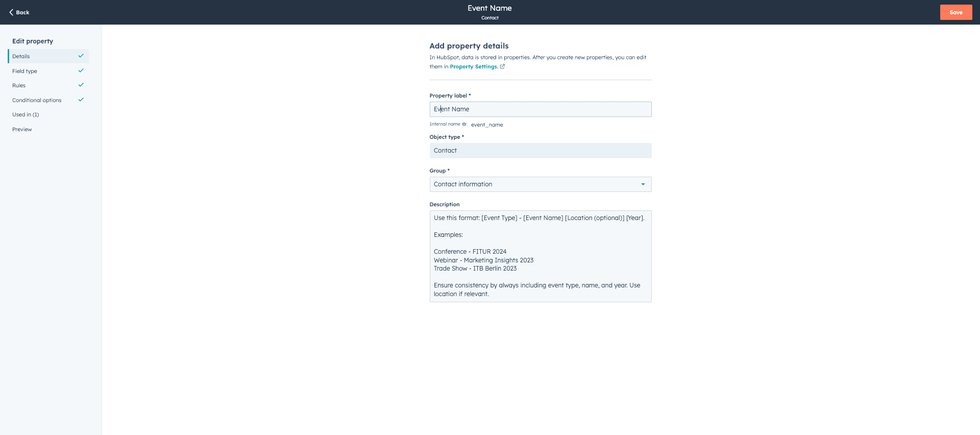Click the Add property details heading
This screenshot has width=980, height=435.
[469, 46]
